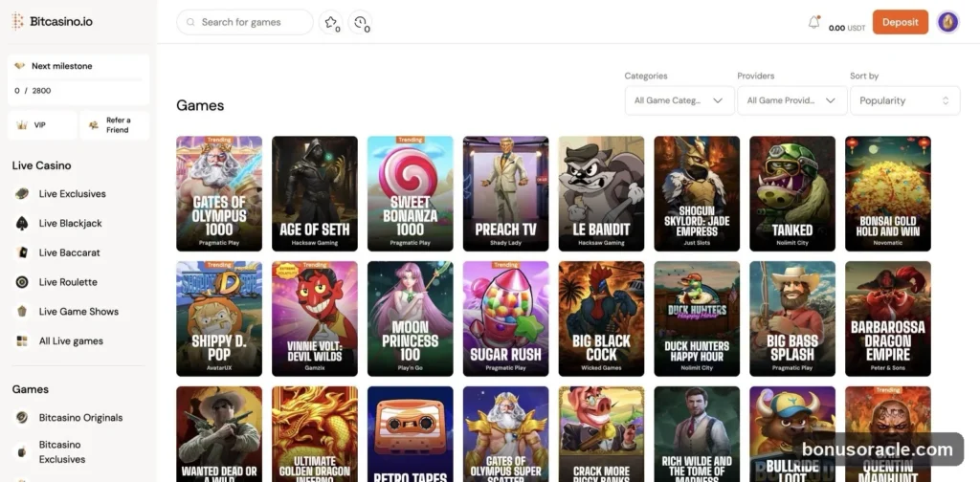Click the Bitcasino.io logo
Screen dimensions: 980x482
point(52,21)
